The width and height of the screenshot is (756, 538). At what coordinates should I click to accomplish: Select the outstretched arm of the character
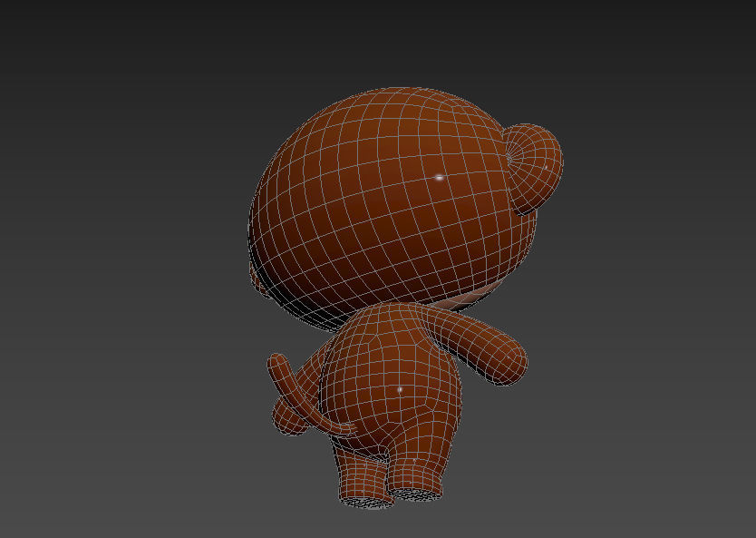478,345
